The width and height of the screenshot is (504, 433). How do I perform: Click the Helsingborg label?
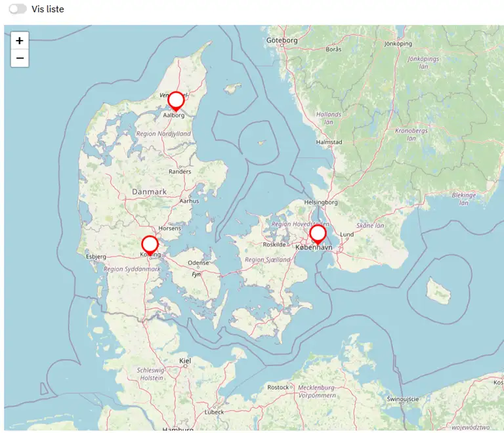pos(321,203)
